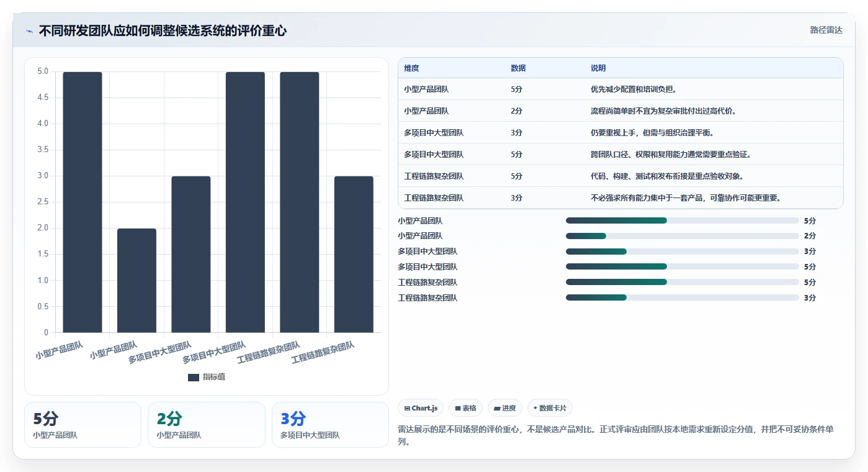Select the 工程链路复杂团队 chart bar at value 5
This screenshot has width=868, height=472.
click(x=300, y=202)
